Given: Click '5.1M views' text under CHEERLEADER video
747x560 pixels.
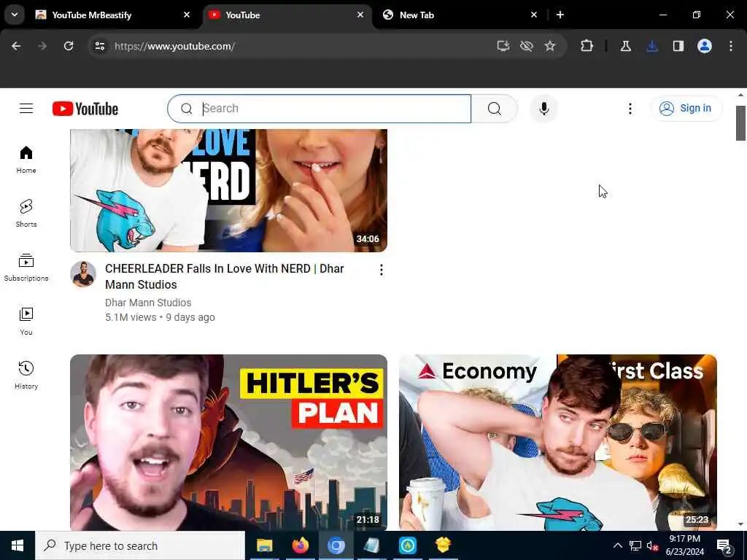Looking at the screenshot, I should coord(131,317).
